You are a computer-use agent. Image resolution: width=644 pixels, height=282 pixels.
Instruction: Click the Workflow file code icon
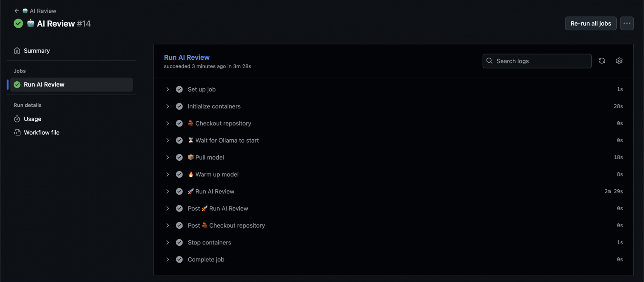17,133
